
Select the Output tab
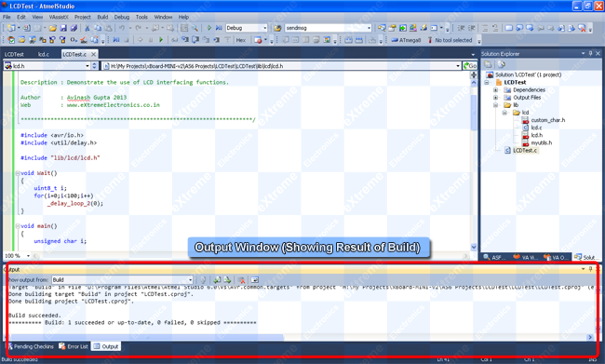click(x=106, y=346)
